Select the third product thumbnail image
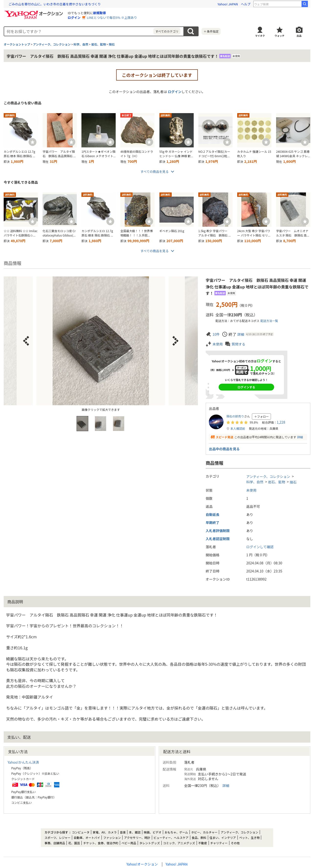Image resolution: width=314 pixels, height=868 pixels. tap(118, 424)
